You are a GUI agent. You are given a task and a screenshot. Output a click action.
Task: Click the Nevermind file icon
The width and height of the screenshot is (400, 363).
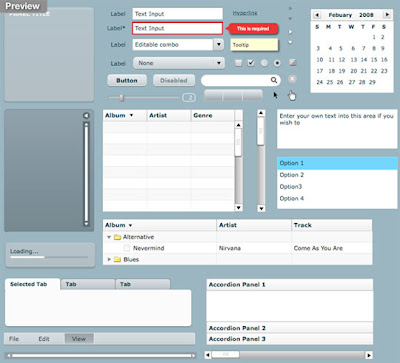point(127,248)
